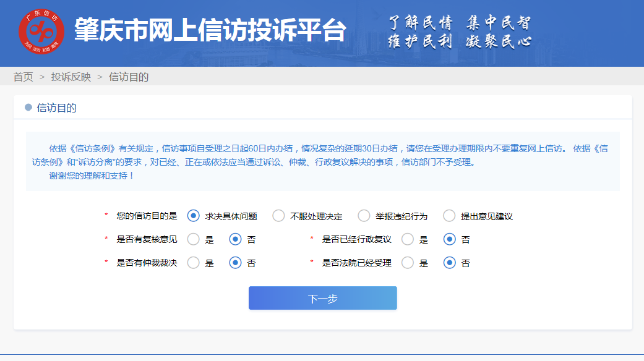Select 不服处理决定 as petition purpose
Screen dimensions: 644x361
pyautogui.click(x=278, y=215)
